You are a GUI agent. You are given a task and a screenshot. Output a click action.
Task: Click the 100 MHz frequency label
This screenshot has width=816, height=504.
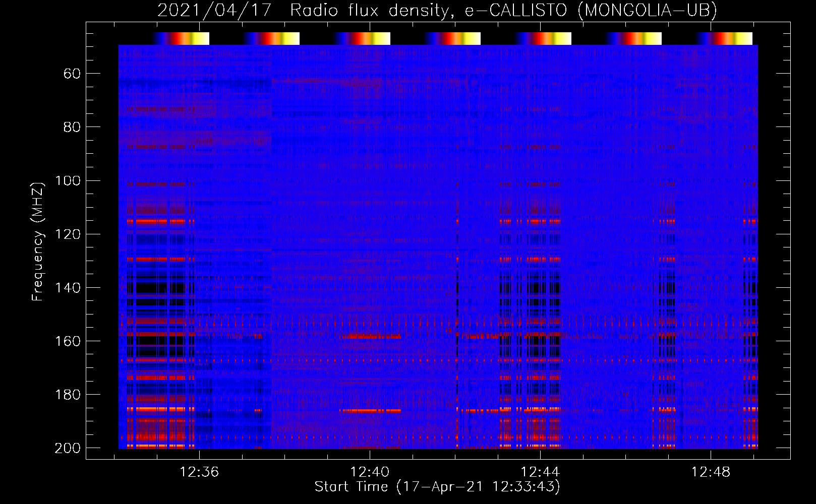point(68,180)
